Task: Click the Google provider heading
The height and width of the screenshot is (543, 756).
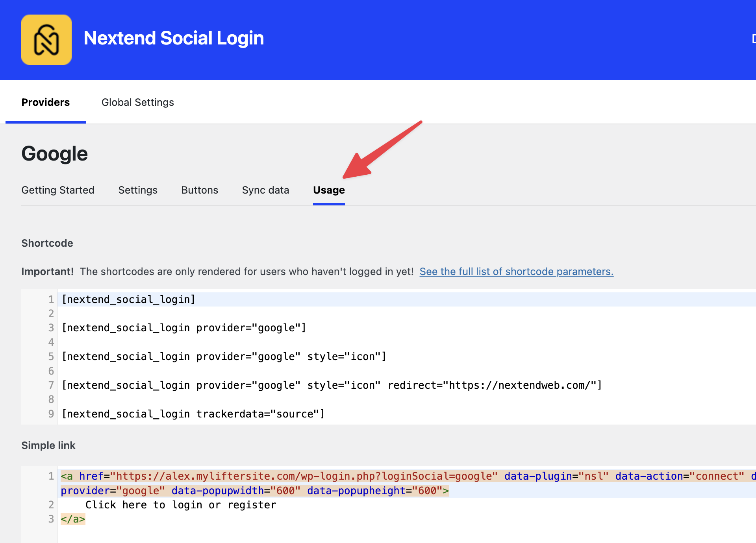Action: point(54,153)
